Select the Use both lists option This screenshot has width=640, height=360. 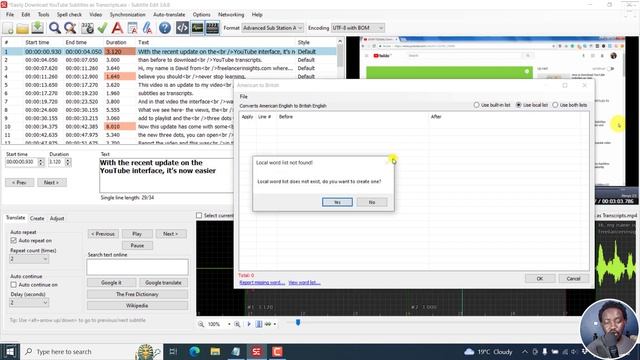tap(569, 105)
